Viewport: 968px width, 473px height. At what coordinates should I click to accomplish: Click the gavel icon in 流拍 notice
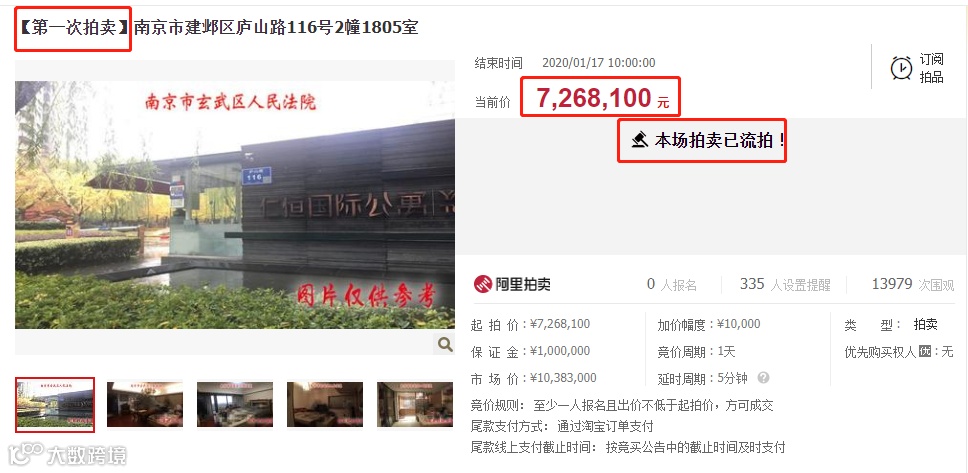coord(640,140)
